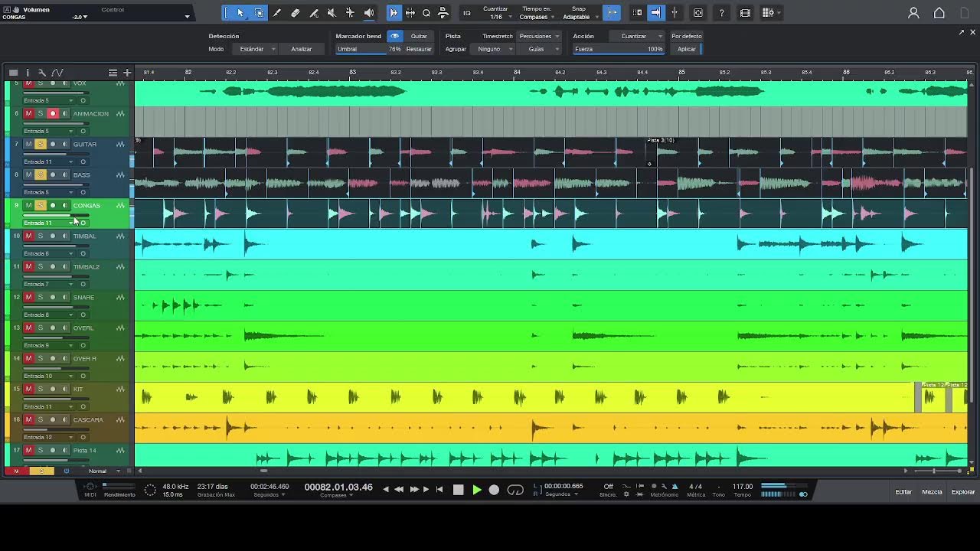Select the Bend tool
The height and width of the screenshot is (551, 980).
coord(350,13)
